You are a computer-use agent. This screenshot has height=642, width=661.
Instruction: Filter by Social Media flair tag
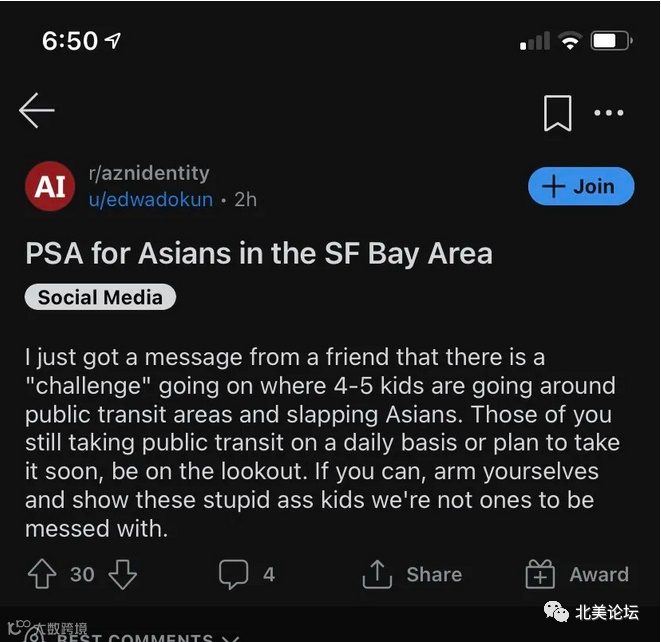100,297
